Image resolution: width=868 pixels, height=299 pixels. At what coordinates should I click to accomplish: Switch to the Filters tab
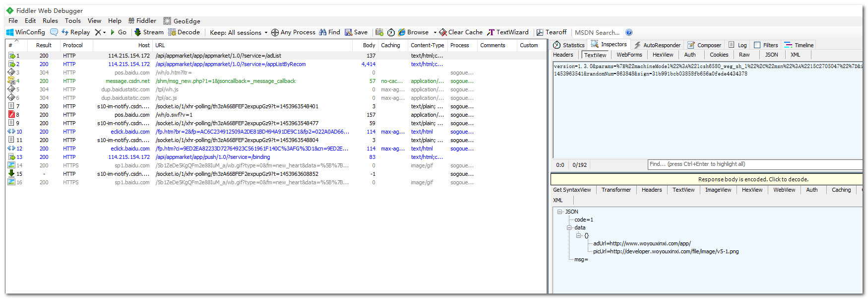[x=766, y=45]
